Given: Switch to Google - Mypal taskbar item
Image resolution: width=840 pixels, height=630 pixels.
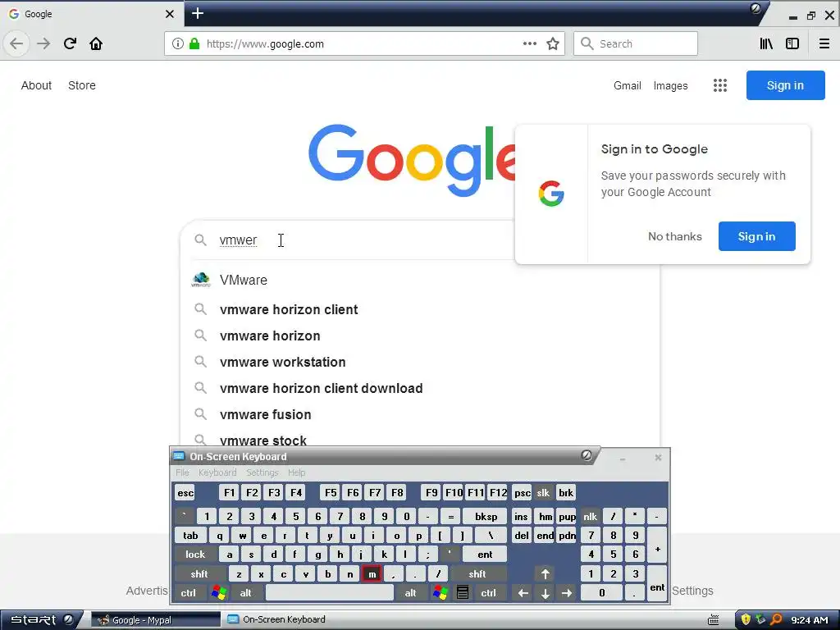Looking at the screenshot, I should [x=155, y=620].
